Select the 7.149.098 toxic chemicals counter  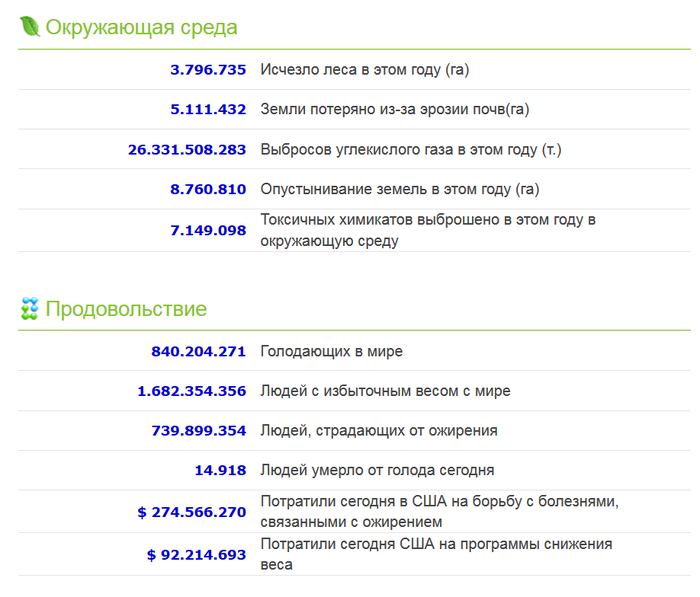tap(208, 230)
